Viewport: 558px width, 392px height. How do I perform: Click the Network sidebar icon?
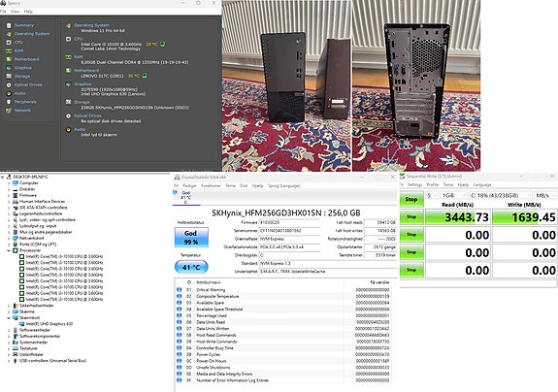[x=9, y=111]
